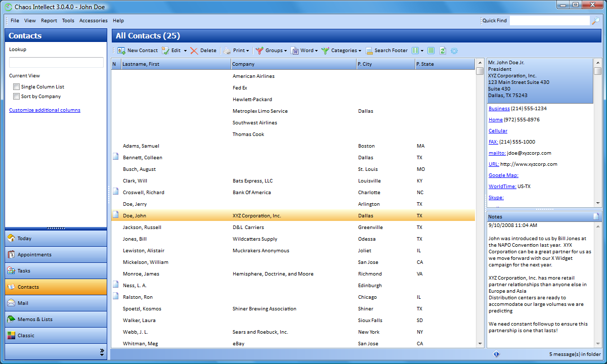Open the Help menu
The image size is (607, 364).
tap(118, 21)
